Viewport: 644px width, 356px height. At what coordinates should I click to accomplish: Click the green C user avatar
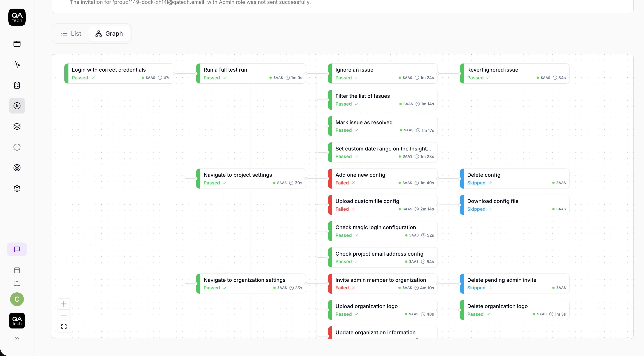(x=17, y=299)
